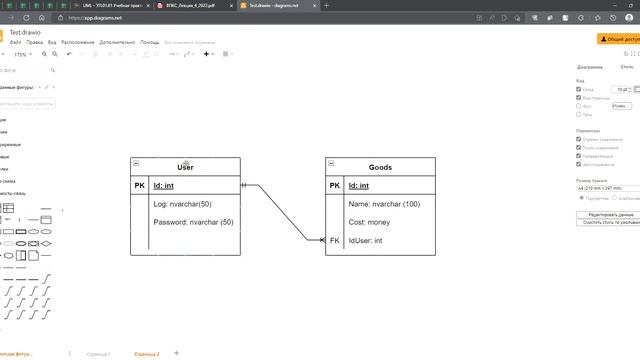Open the Дополнительно menu
The image size is (640, 360).
(x=117, y=42)
